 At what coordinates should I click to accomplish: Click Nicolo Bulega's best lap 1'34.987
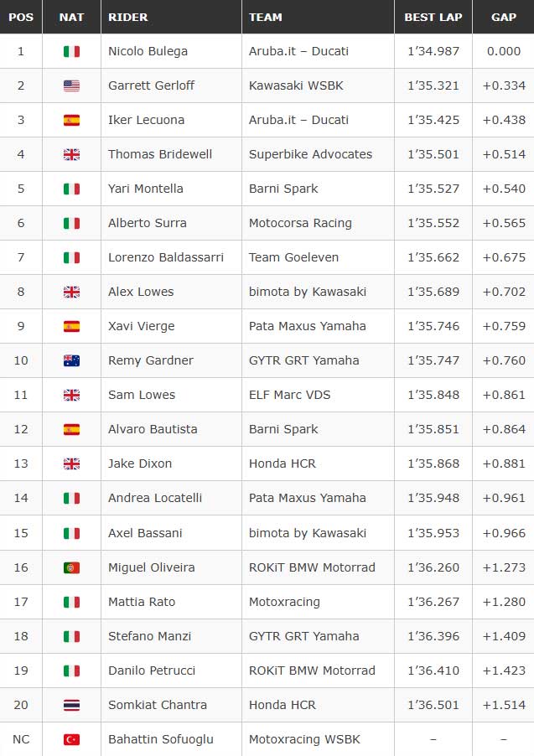[x=433, y=51]
